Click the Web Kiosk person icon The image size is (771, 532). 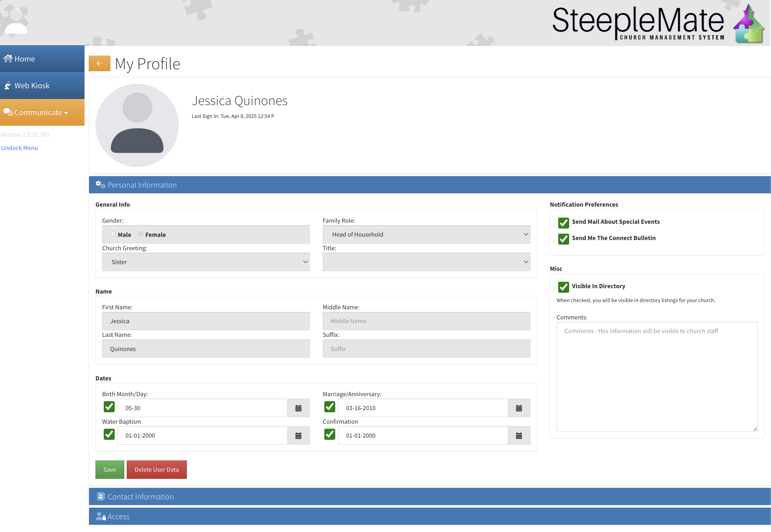pyautogui.click(x=8, y=85)
